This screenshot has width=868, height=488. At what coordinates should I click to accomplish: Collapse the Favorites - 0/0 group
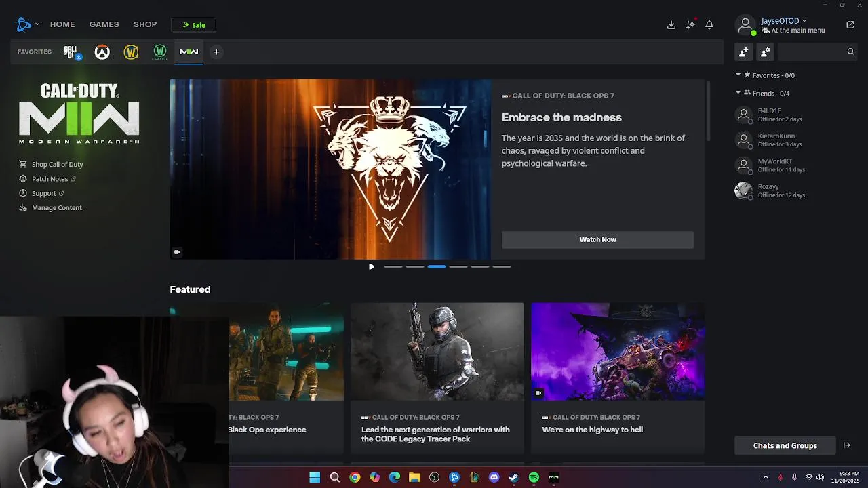[x=738, y=75]
